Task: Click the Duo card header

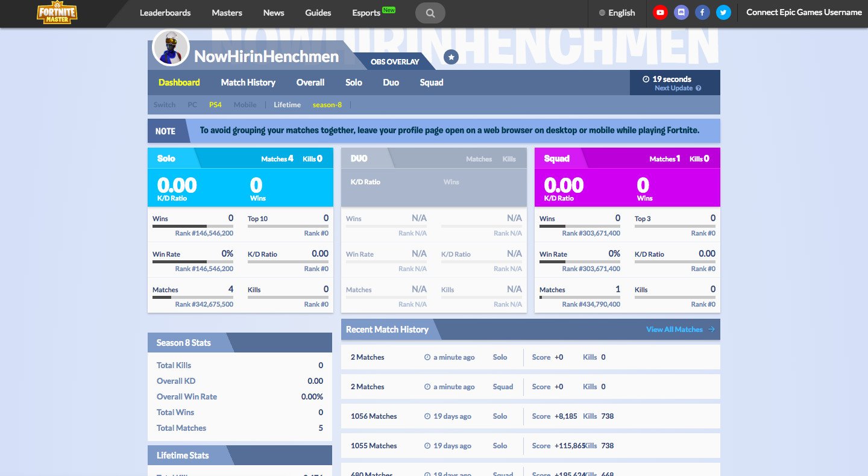Action: pyautogui.click(x=434, y=158)
